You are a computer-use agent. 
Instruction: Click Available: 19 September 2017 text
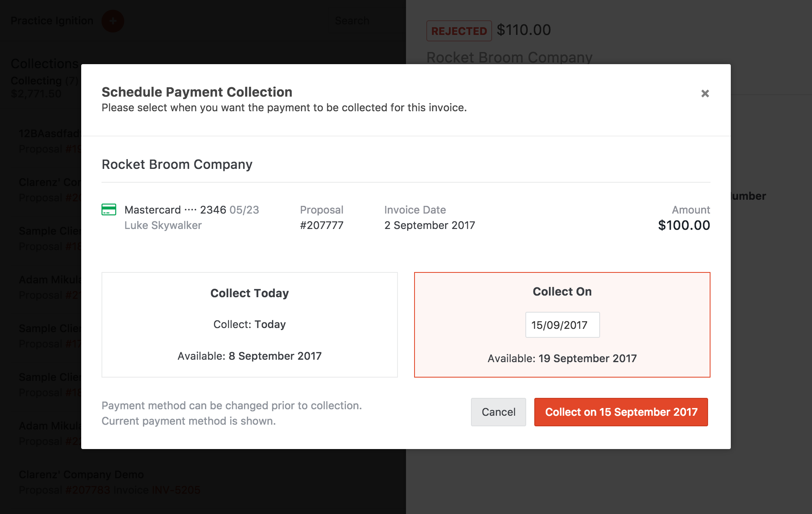point(562,359)
